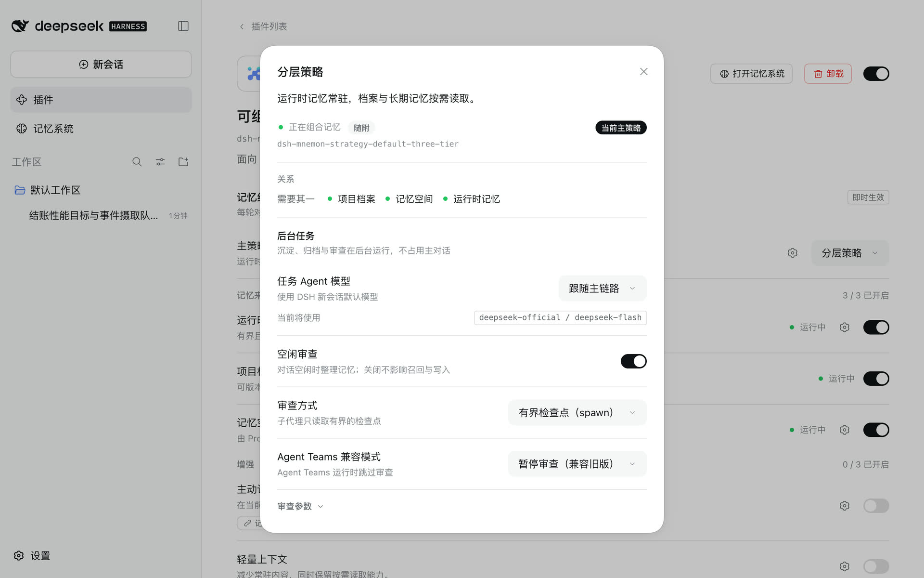The width and height of the screenshot is (924, 578).
Task: Click the deepseek whale logo
Action: coord(20,26)
